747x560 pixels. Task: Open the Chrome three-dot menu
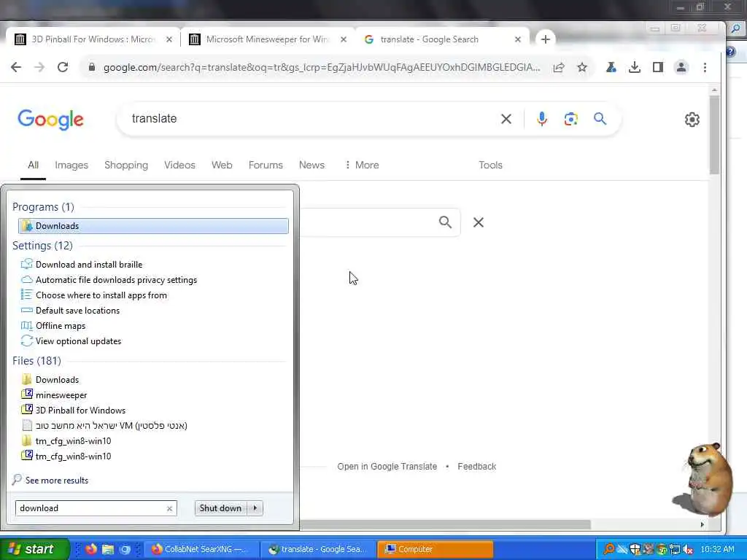pyautogui.click(x=705, y=67)
